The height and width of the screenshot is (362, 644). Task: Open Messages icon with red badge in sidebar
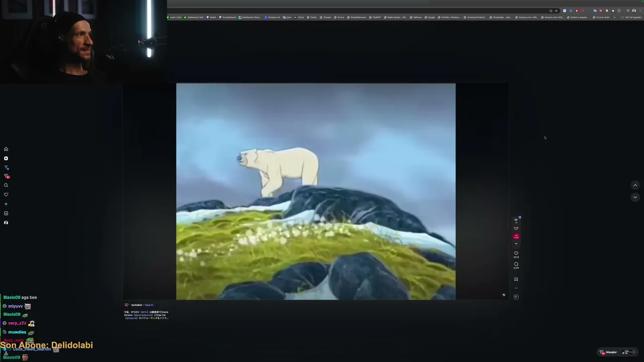[7, 176]
